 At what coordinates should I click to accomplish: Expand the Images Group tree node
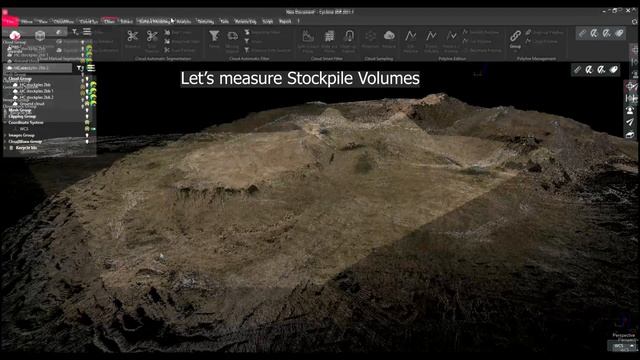[5, 135]
